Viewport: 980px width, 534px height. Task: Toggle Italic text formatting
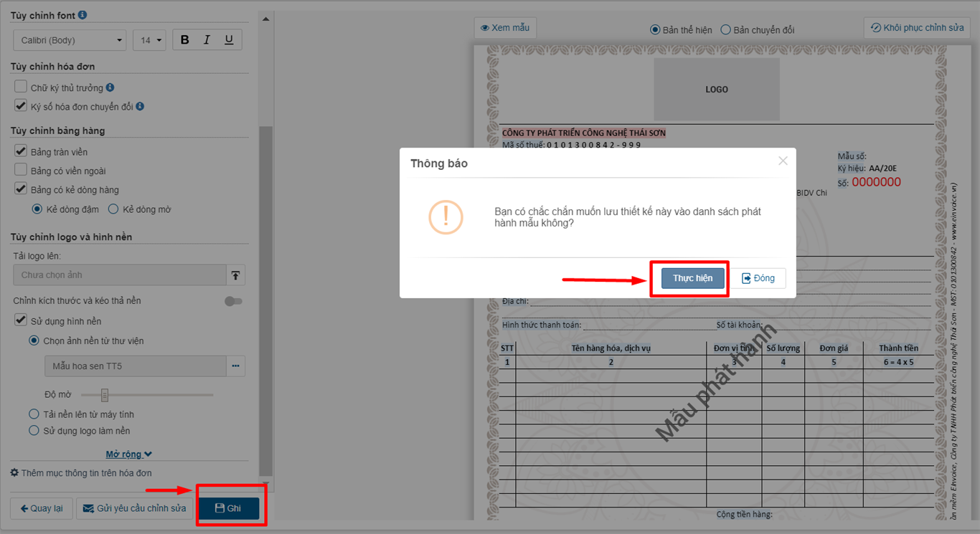207,40
